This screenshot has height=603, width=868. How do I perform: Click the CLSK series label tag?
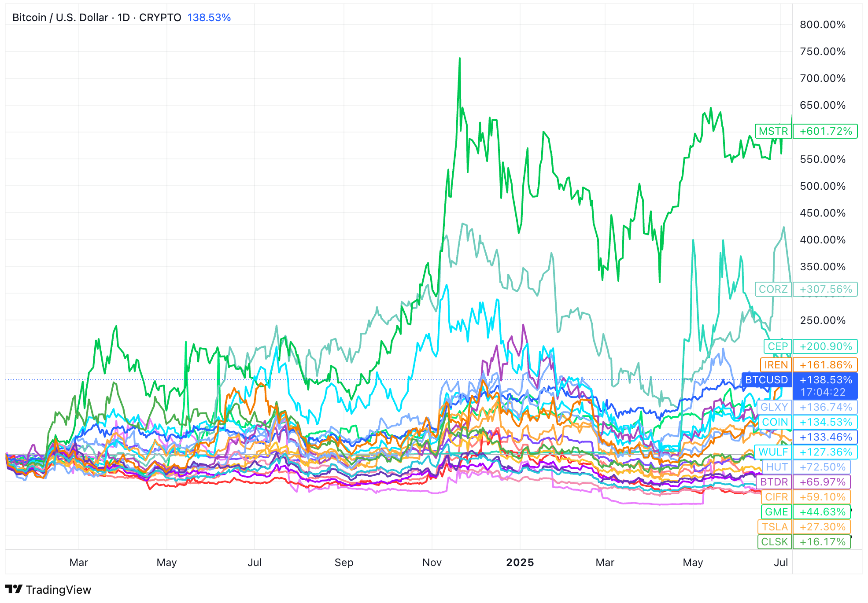pyautogui.click(x=774, y=542)
